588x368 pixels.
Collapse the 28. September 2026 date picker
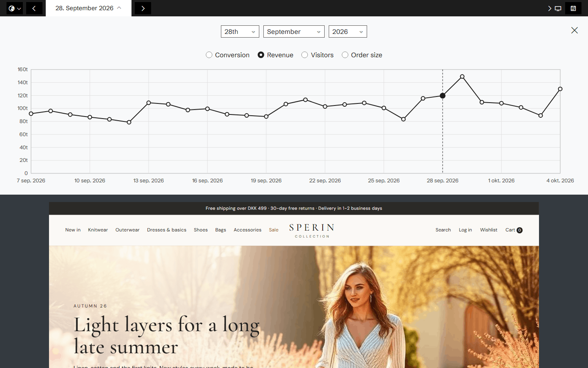point(89,8)
